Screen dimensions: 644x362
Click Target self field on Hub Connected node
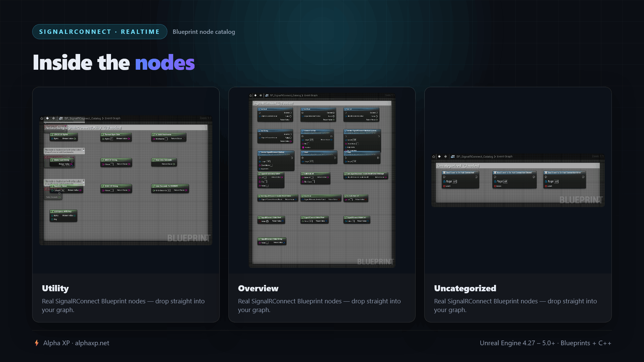[x=454, y=182]
